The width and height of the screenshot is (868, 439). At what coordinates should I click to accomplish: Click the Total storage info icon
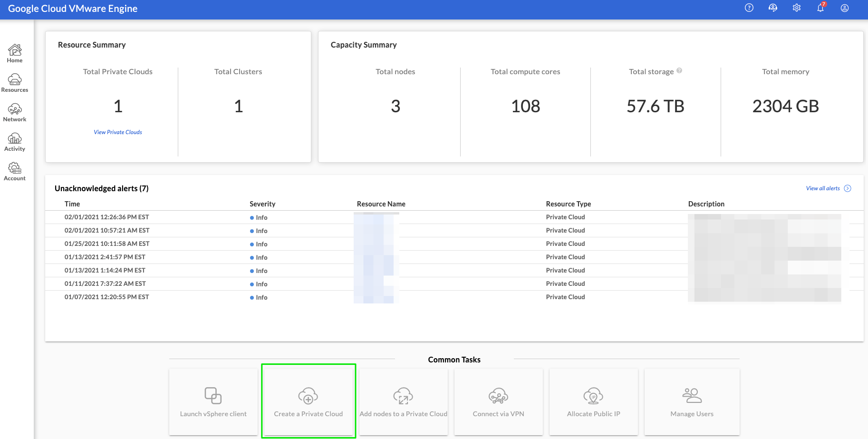point(679,70)
